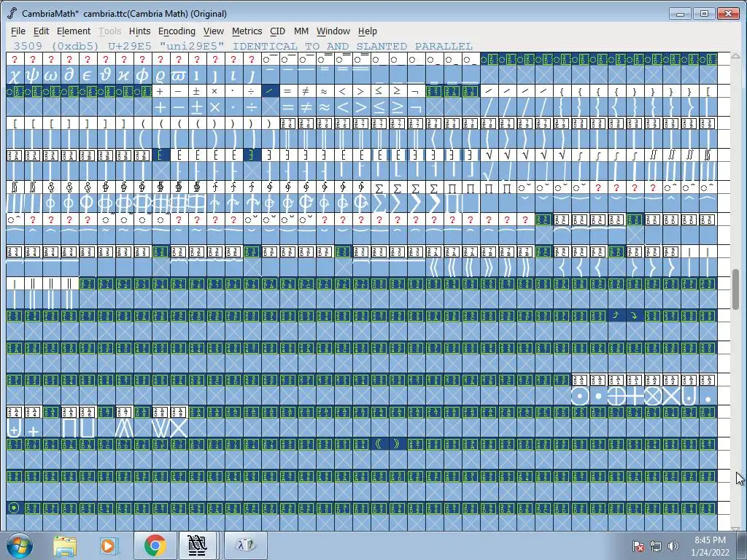Select the big W-shaped double wedge glyph
The width and height of the screenshot is (747, 560).
[160, 428]
